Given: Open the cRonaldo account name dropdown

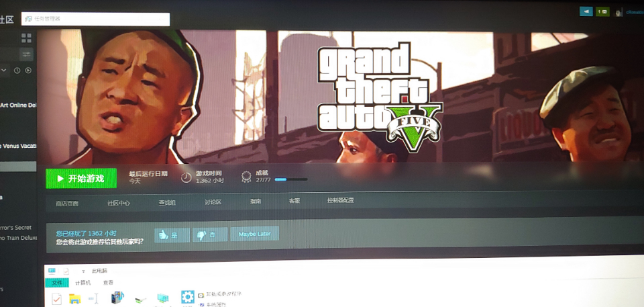Looking at the screenshot, I should [635, 13].
